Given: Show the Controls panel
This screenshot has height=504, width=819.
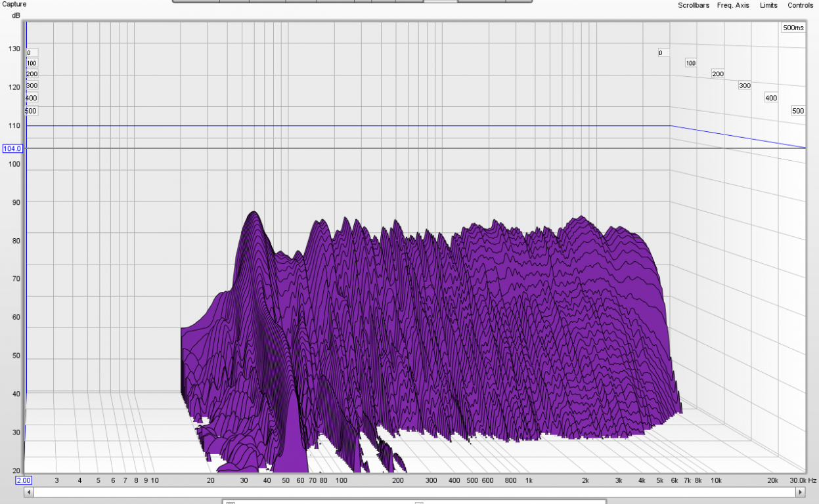Looking at the screenshot, I should pyautogui.click(x=800, y=5).
